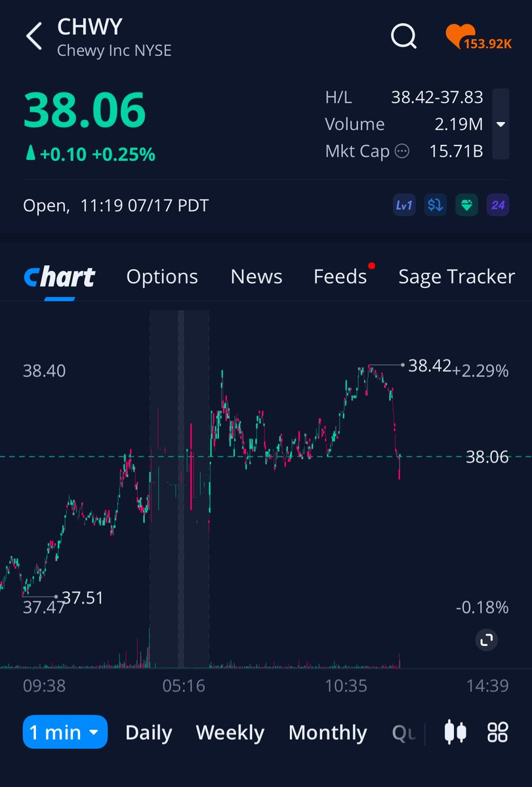Tap the green diamond badge
This screenshot has height=787, width=532.
pos(466,205)
